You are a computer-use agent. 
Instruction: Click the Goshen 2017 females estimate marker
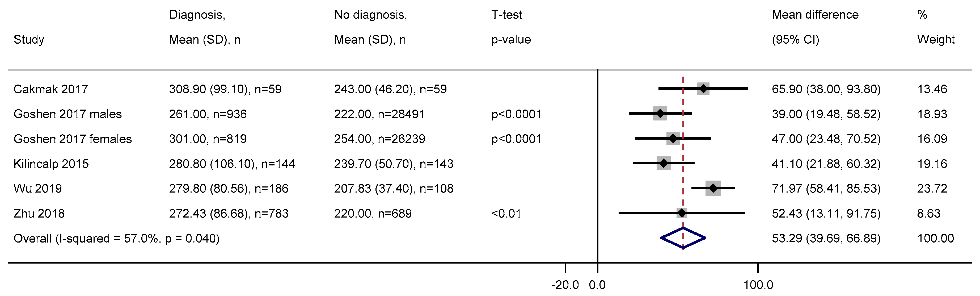[x=673, y=138]
